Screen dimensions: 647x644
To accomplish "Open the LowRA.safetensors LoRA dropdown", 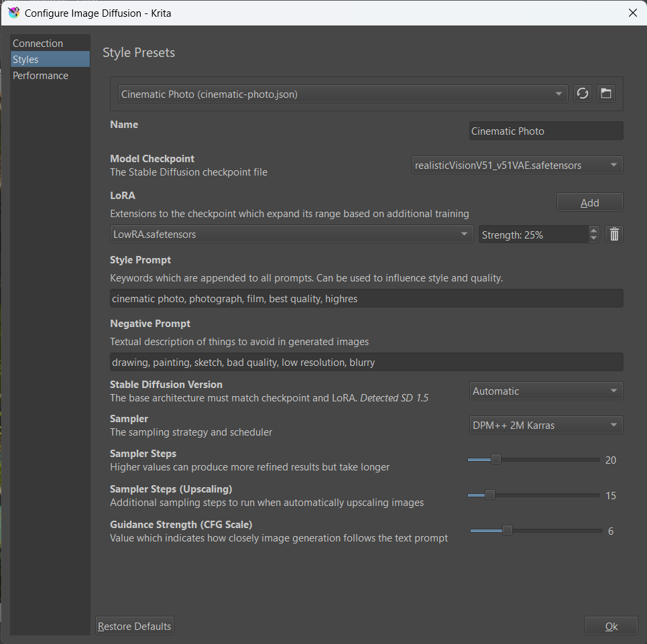I will (291, 234).
